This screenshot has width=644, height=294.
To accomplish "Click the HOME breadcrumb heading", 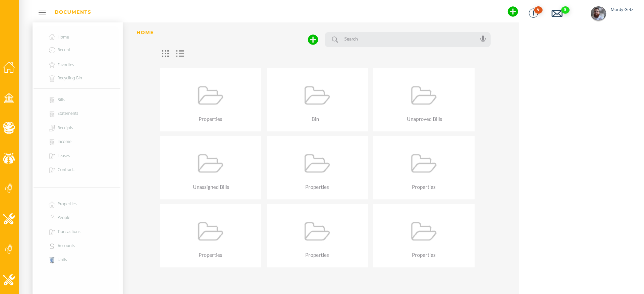I will coord(145,32).
